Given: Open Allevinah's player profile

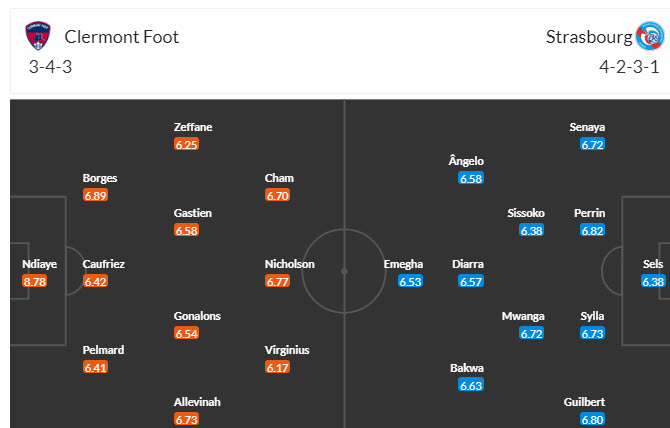Looking at the screenshot, I should click(x=197, y=401).
